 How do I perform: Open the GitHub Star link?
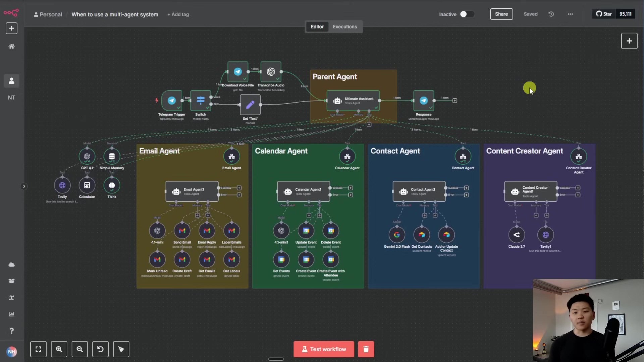click(x=604, y=14)
